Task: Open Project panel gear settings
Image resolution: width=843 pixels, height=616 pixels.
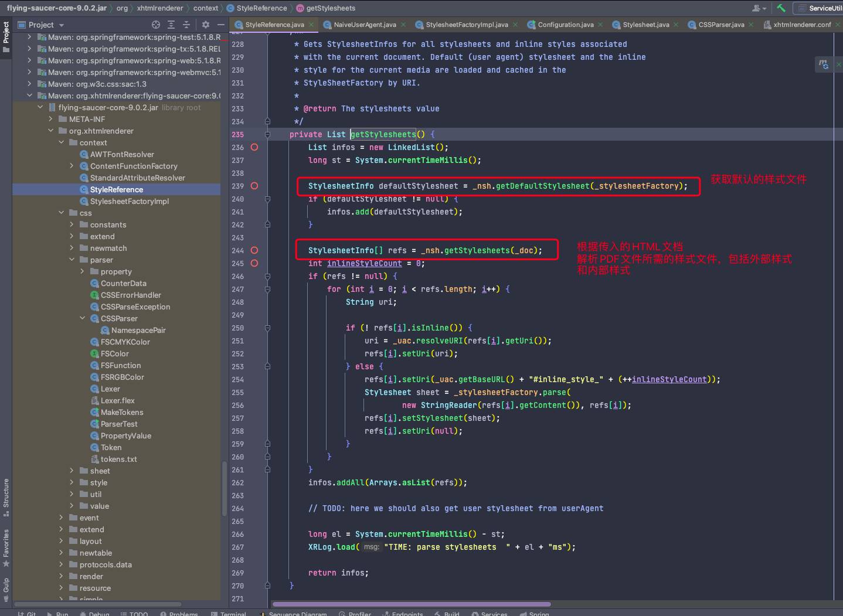Action: (x=205, y=25)
